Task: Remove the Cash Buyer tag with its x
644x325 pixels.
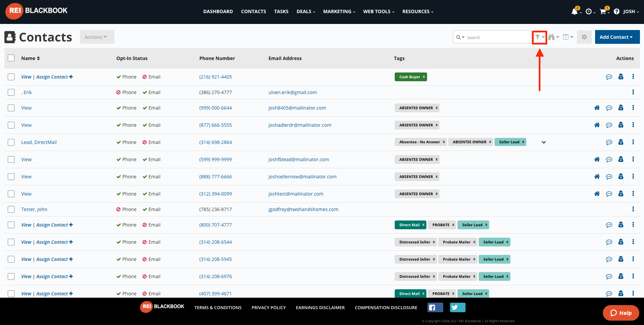Action: [424, 77]
